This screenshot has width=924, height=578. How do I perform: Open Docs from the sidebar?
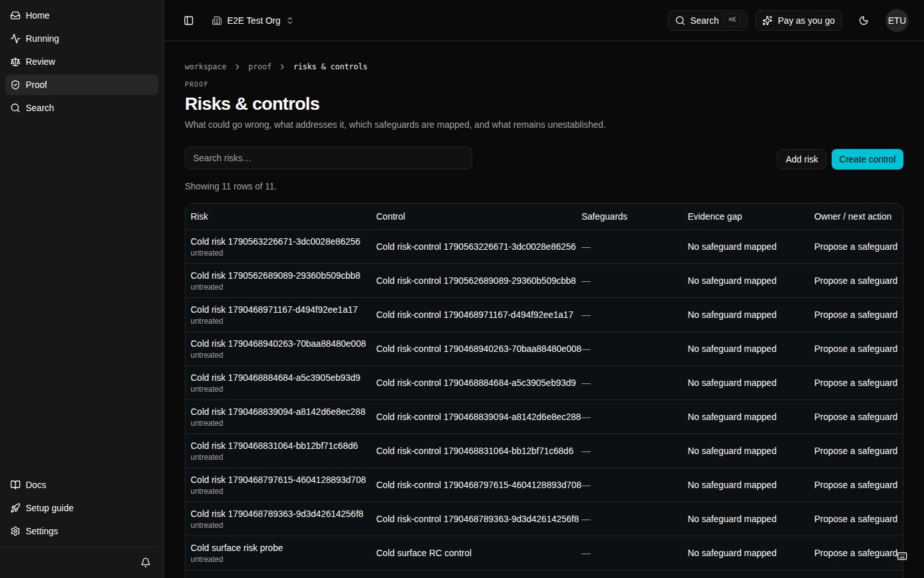pyautogui.click(x=81, y=485)
